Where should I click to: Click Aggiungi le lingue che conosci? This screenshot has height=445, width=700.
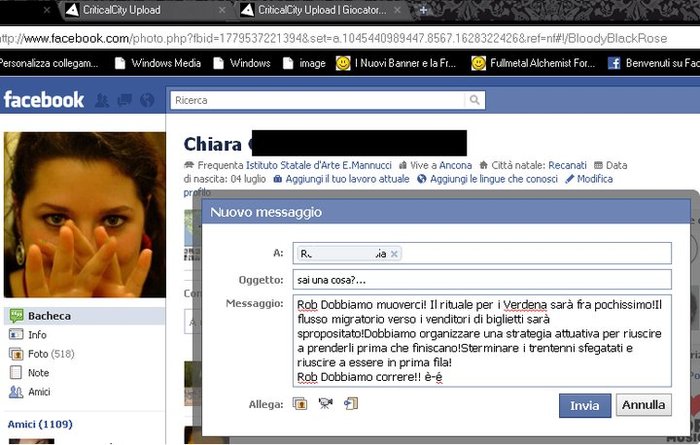point(494,179)
